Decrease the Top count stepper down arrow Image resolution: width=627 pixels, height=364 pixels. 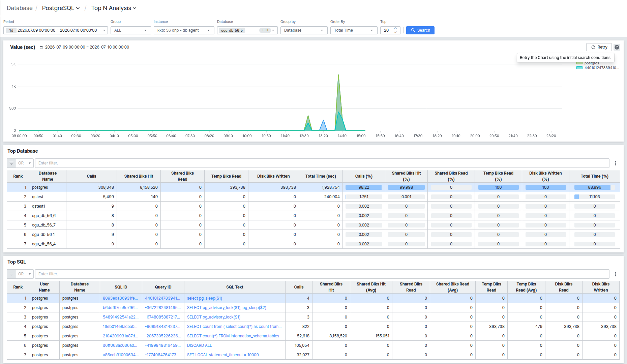pos(396,32)
